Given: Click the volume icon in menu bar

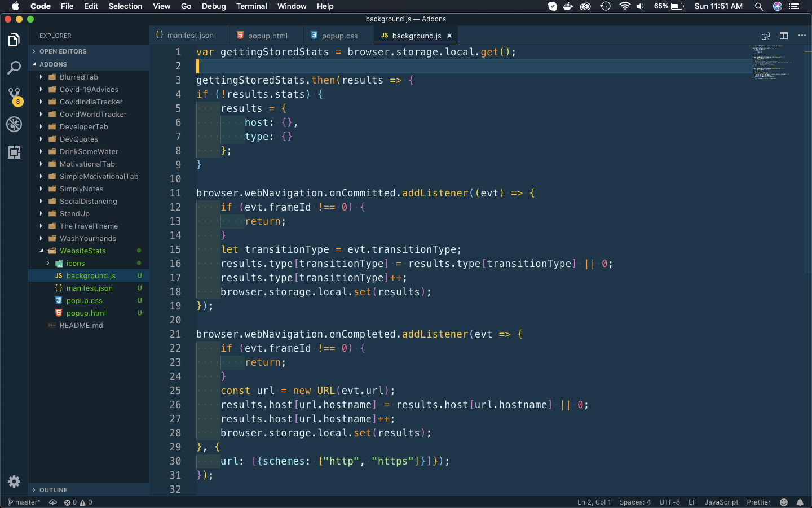Looking at the screenshot, I should tap(641, 6).
